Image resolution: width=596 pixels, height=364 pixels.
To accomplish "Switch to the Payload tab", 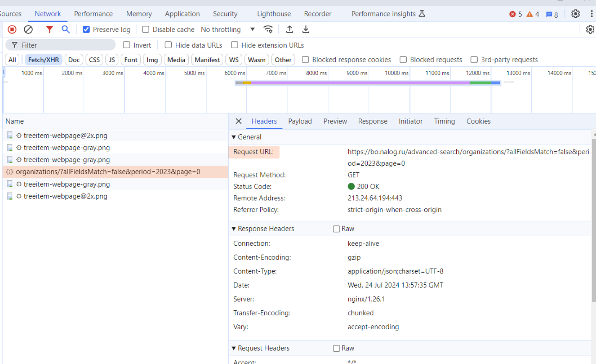I will coord(300,121).
